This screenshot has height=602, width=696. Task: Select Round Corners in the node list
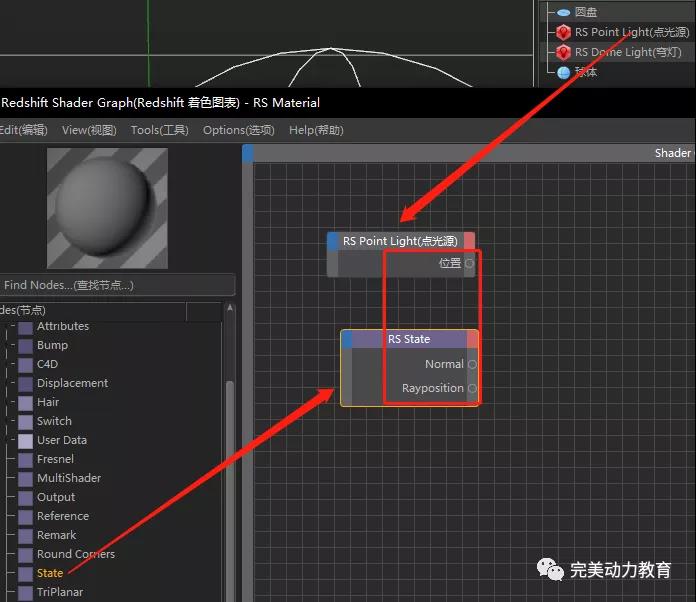[x=75, y=554]
